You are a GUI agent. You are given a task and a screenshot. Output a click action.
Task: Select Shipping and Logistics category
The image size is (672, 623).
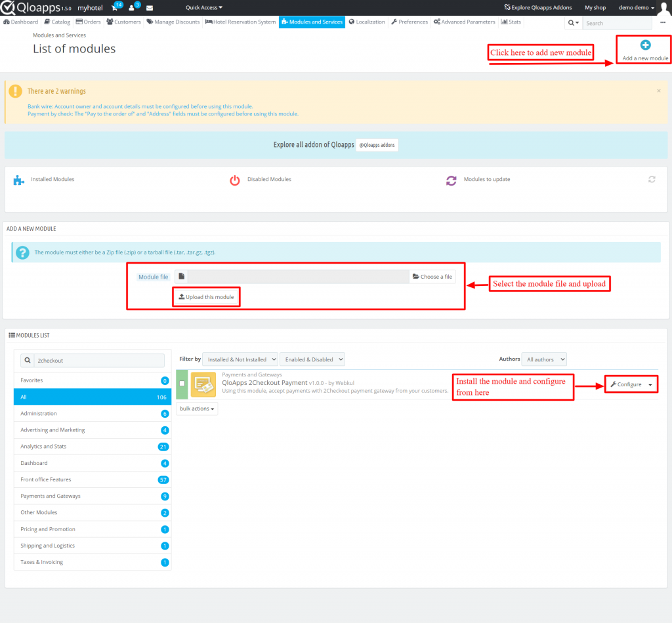(93, 546)
